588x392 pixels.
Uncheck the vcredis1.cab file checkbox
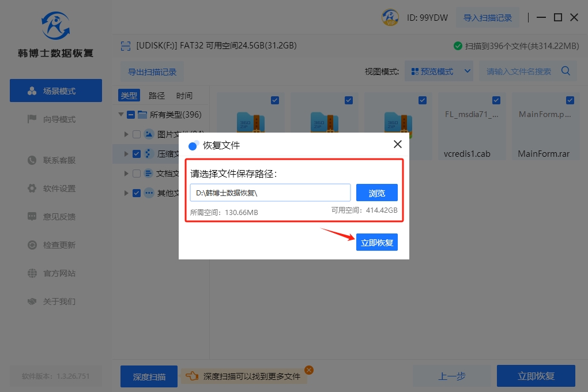click(496, 100)
